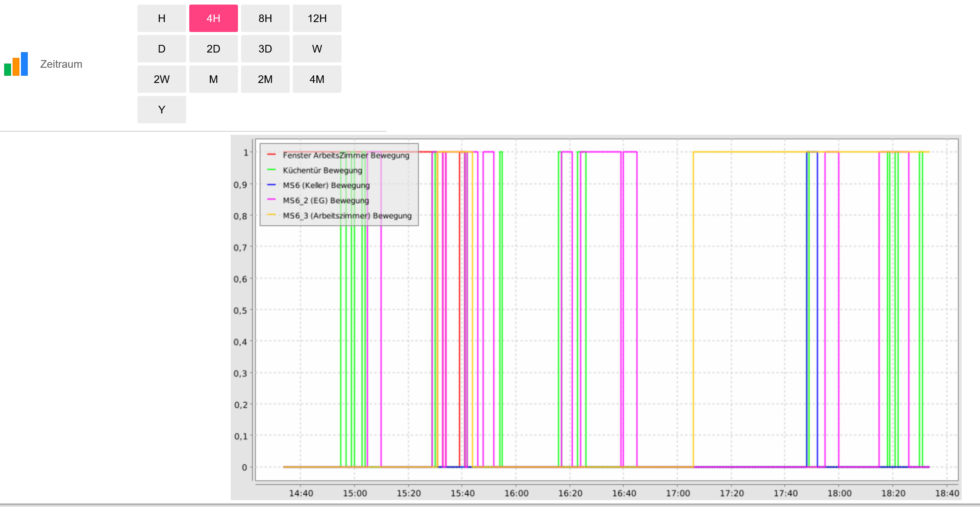This screenshot has height=507, width=980.
Task: Select the H time period button
Action: 162,18
